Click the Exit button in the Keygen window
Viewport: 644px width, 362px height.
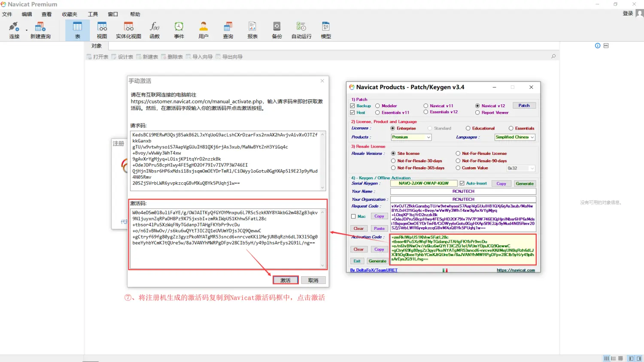coord(357,261)
